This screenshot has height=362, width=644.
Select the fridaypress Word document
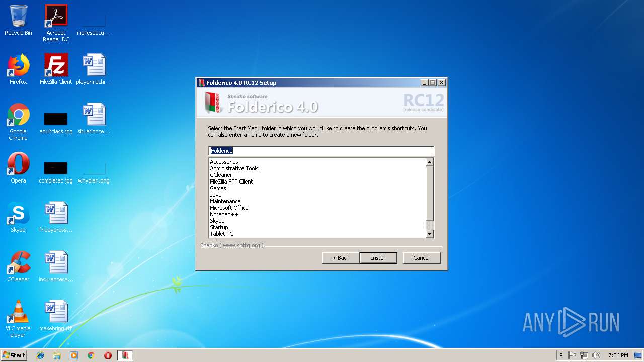56,217
